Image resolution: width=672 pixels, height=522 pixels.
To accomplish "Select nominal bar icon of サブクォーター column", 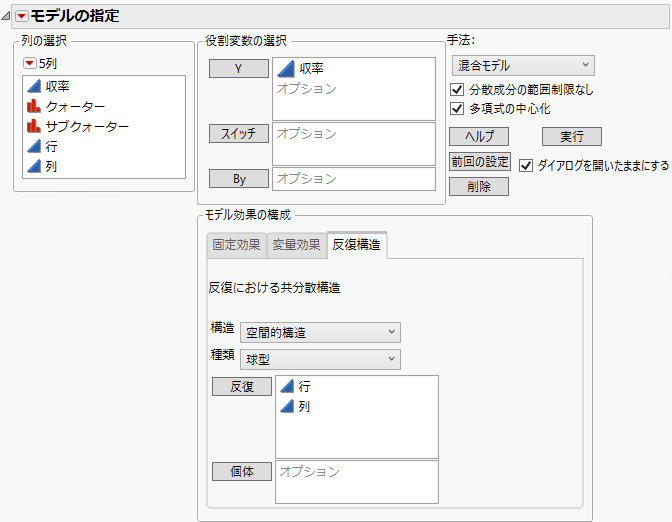I will coord(34,126).
